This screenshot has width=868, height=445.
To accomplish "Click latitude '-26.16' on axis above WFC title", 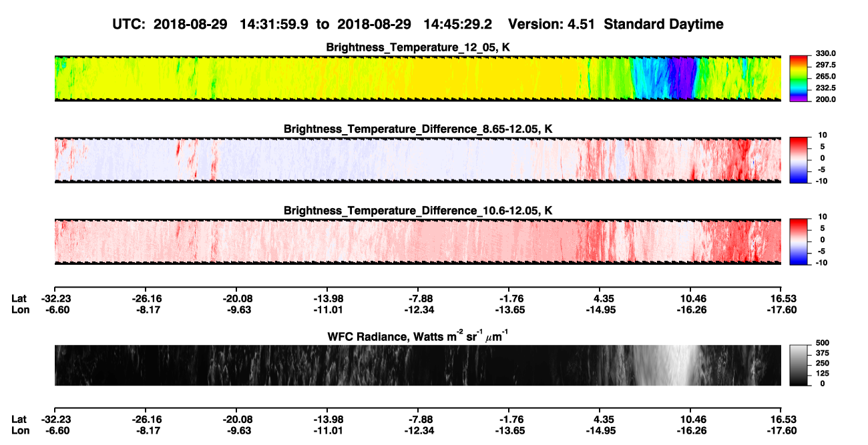I will coord(146,298).
